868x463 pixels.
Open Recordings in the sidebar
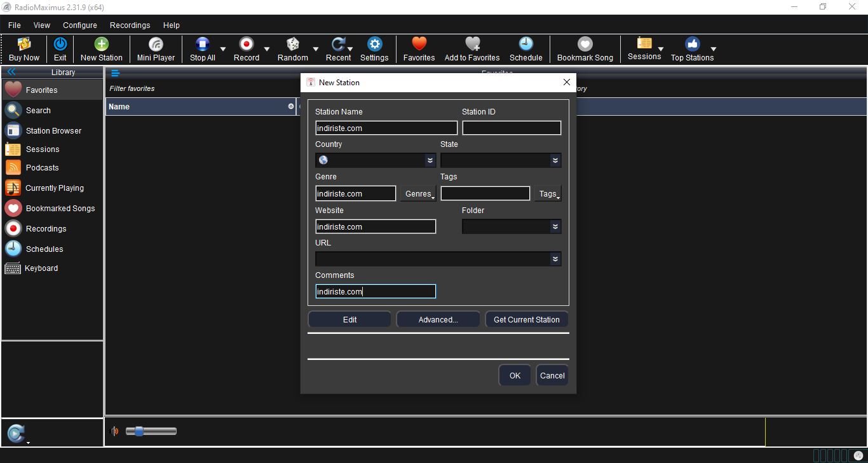[x=52, y=228]
